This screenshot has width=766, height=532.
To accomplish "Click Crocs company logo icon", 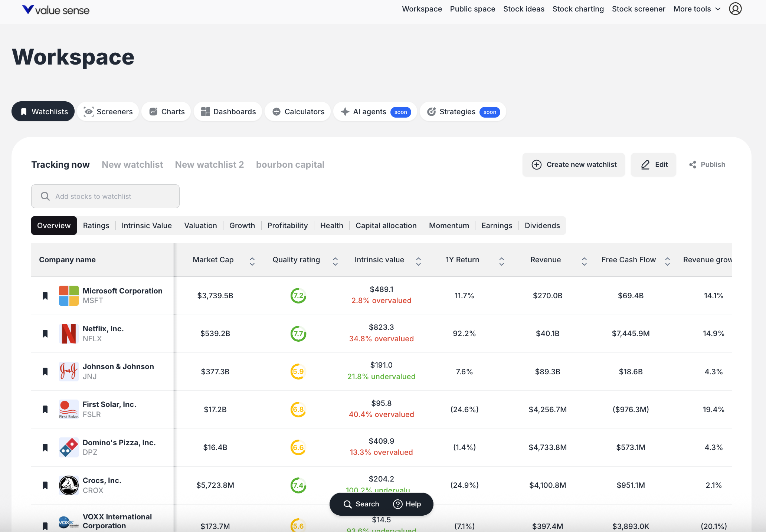I will coord(69,485).
